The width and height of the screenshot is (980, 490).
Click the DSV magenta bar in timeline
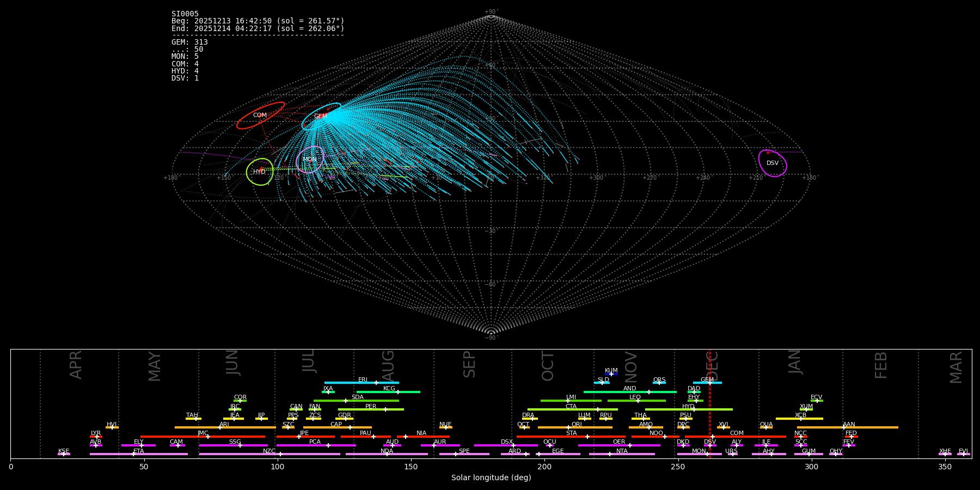pos(710,445)
